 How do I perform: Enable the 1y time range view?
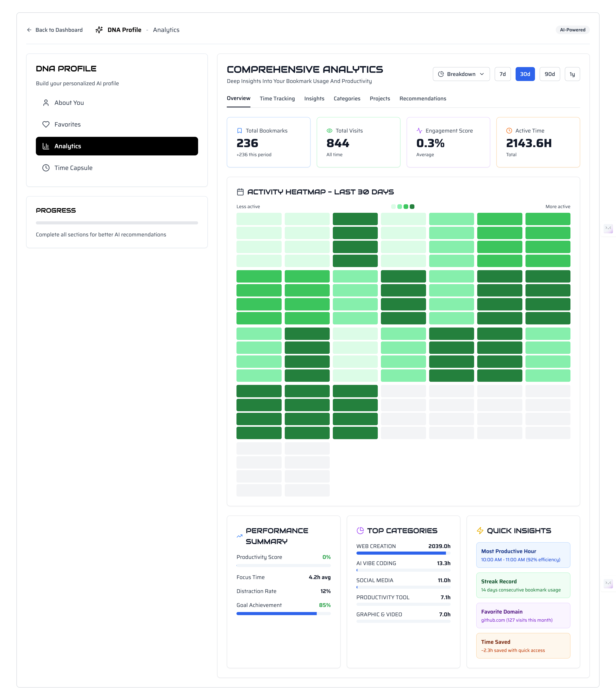point(572,74)
